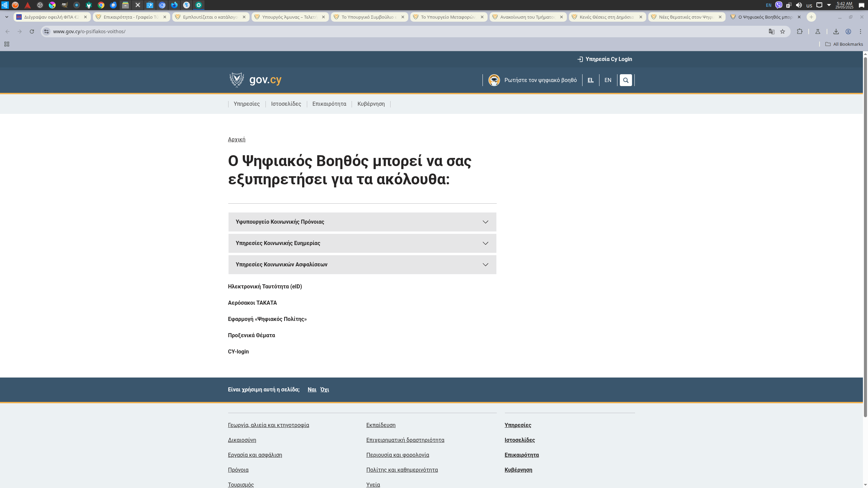Answer Ναι to page usefulness question
This screenshot has width=868, height=488.
(x=312, y=390)
